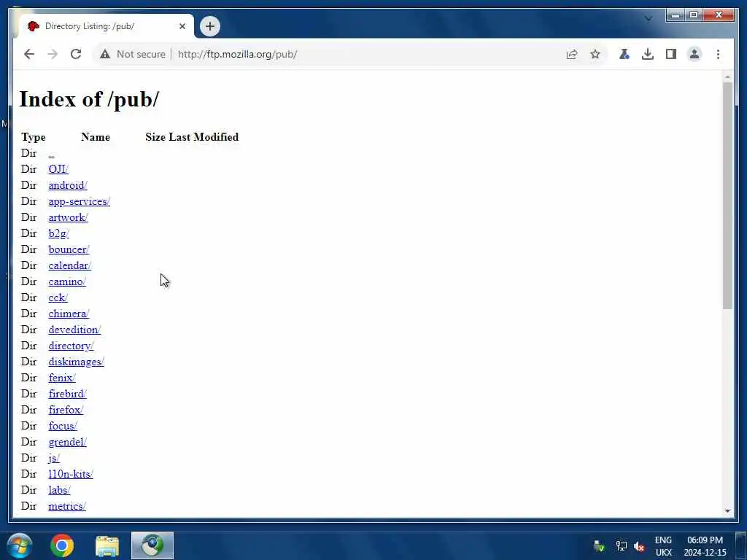Select the Directory Listing: /pub/ tab
747x560 pixels.
(x=105, y=26)
